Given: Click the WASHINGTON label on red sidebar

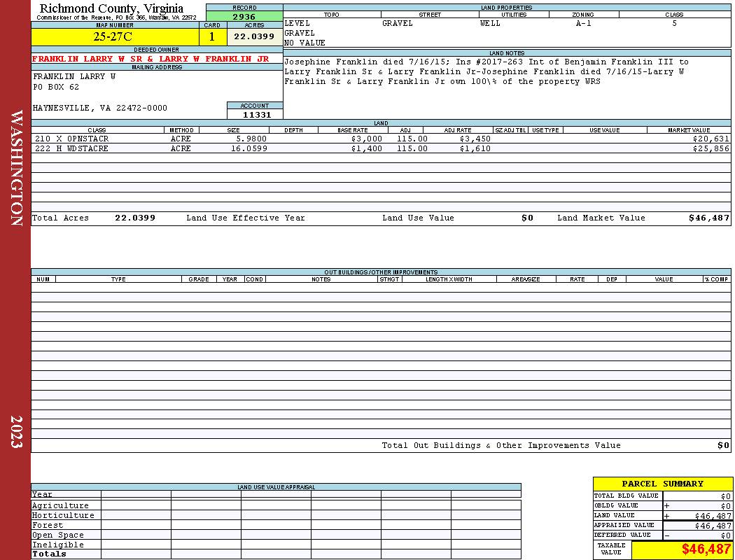Looking at the screenshot, I should click(x=16, y=168).
